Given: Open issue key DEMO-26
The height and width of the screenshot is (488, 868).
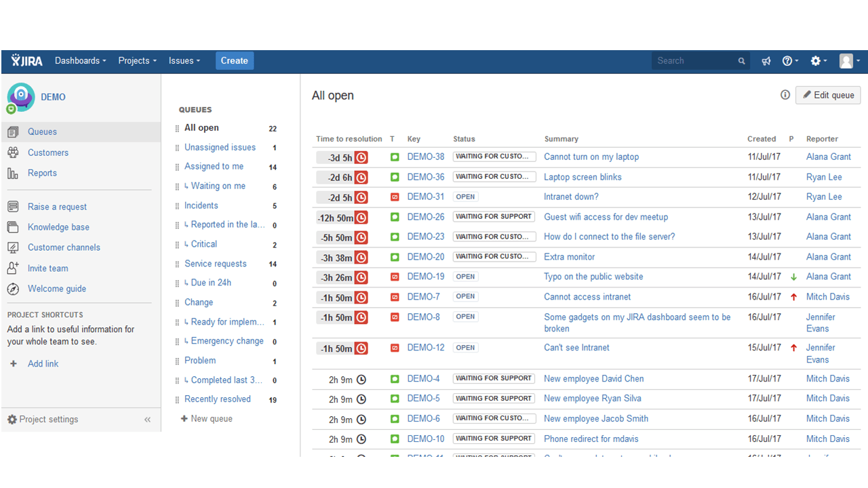Looking at the screenshot, I should tap(426, 218).
